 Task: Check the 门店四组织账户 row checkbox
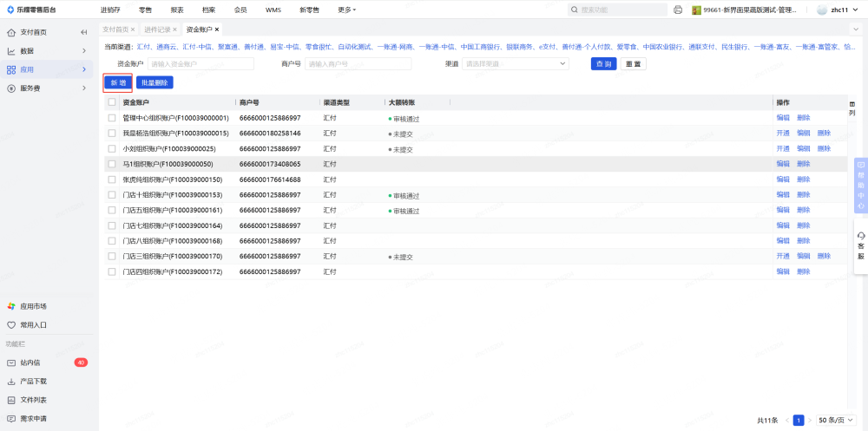click(x=112, y=271)
